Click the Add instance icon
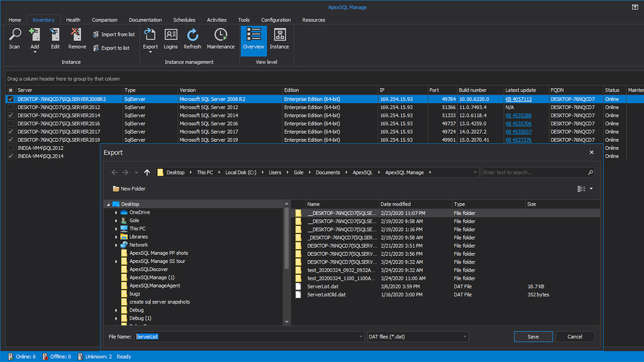This screenshot has height=362, width=644. pos(34,34)
